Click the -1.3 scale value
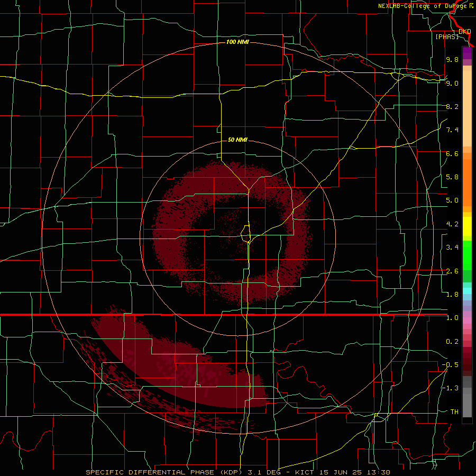This screenshot has height=476, width=476. coord(450,388)
